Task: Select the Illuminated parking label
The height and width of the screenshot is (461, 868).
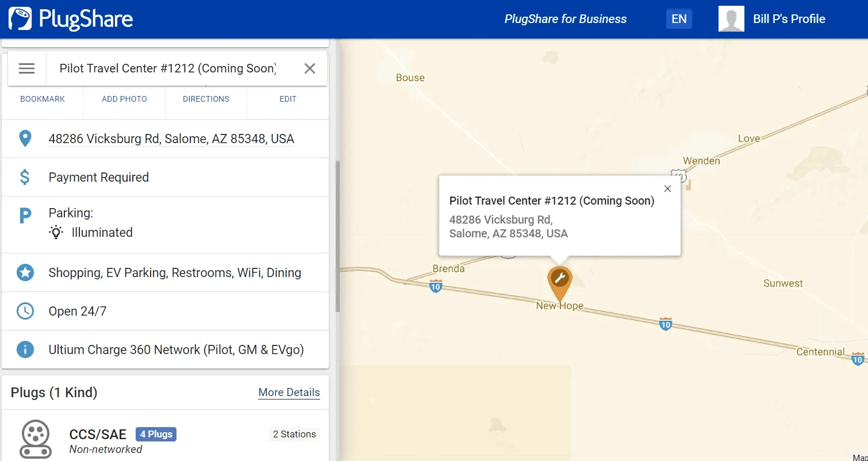Action: click(x=102, y=232)
